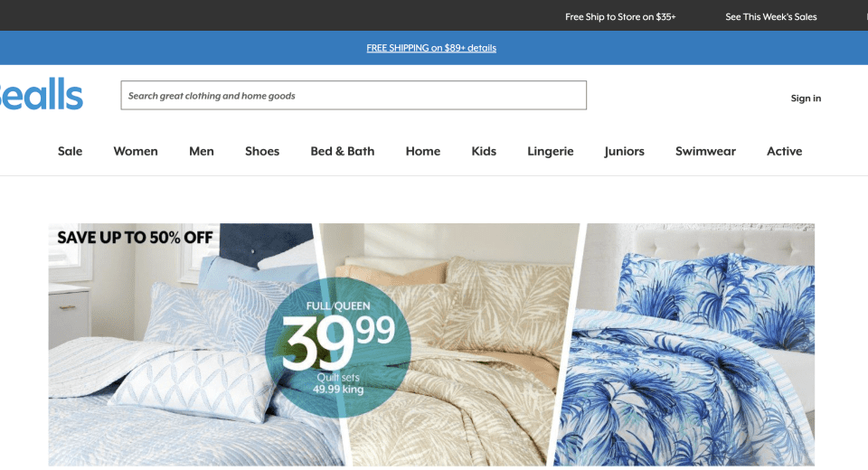Click the blue palm print quilt image
The height and width of the screenshot is (470, 868).
(686, 344)
